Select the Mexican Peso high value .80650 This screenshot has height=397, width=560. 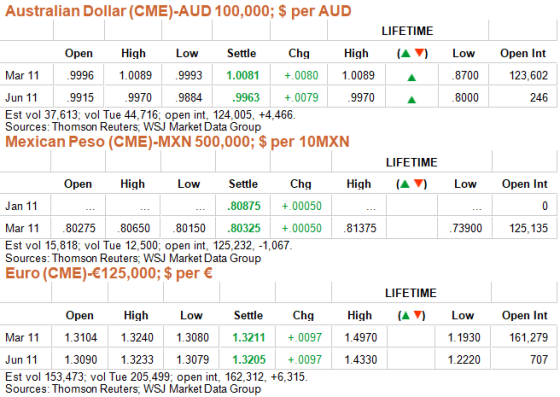(134, 228)
